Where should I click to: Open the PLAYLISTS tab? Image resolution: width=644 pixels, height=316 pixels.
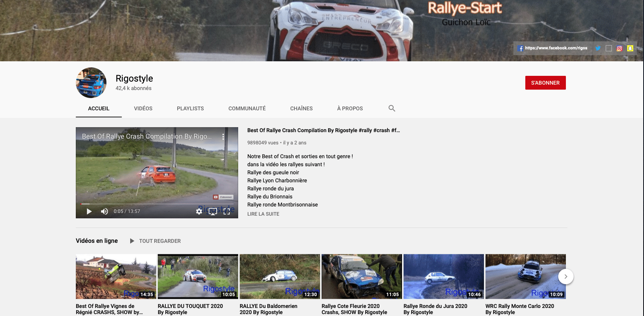(x=190, y=108)
